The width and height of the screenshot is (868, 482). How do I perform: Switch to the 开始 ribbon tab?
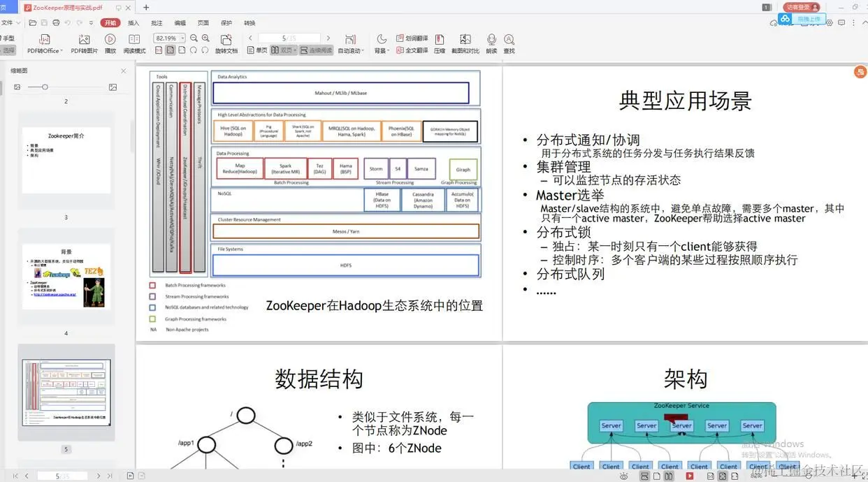pos(110,23)
